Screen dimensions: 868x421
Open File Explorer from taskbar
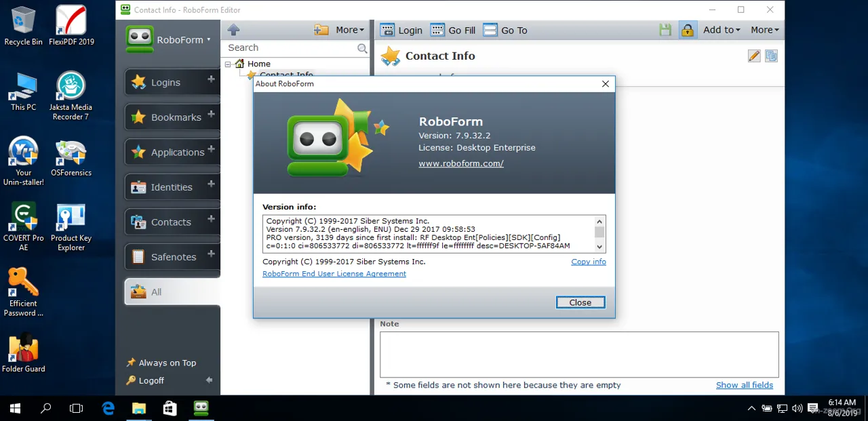tap(139, 408)
